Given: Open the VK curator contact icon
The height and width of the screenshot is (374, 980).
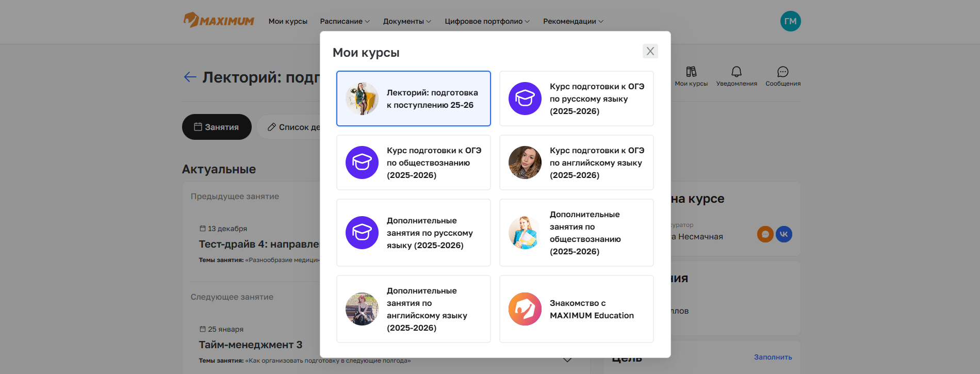Looking at the screenshot, I should (x=783, y=234).
